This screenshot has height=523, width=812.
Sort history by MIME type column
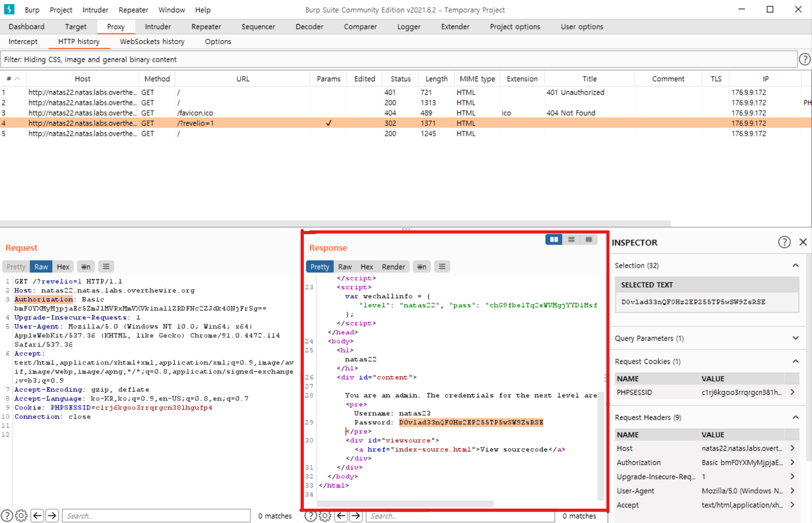[x=477, y=79]
